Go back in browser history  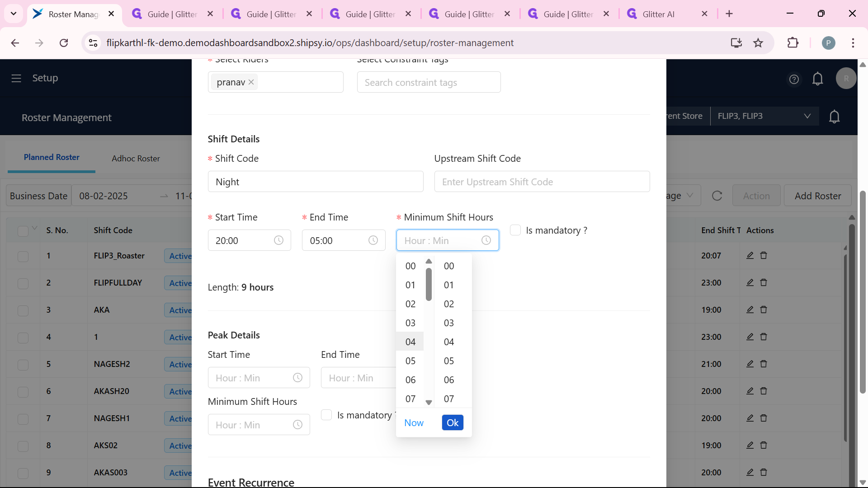click(x=15, y=43)
